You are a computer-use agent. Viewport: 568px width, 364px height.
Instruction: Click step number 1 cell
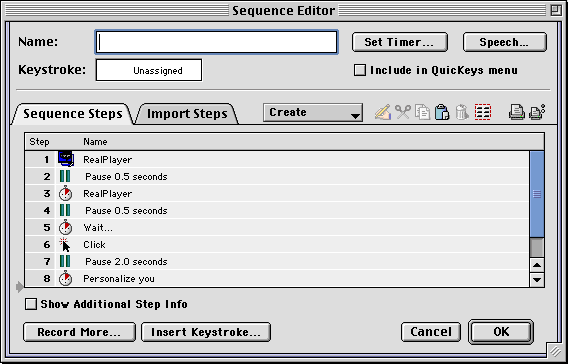pos(40,159)
